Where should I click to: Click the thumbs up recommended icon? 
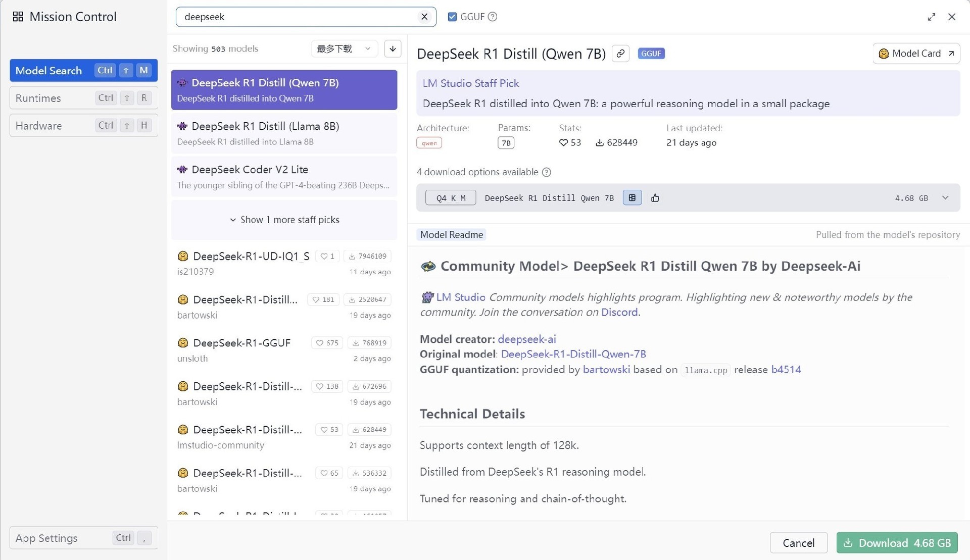pos(655,198)
